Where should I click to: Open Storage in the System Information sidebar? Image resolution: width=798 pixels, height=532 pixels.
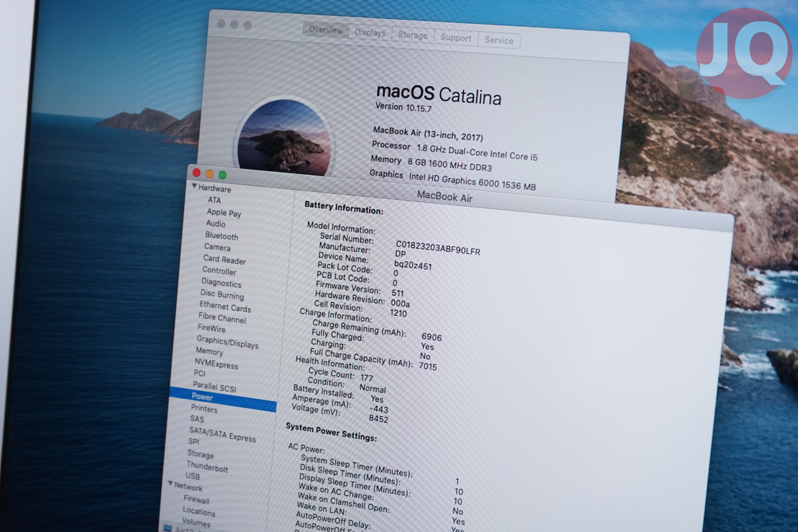(x=200, y=454)
